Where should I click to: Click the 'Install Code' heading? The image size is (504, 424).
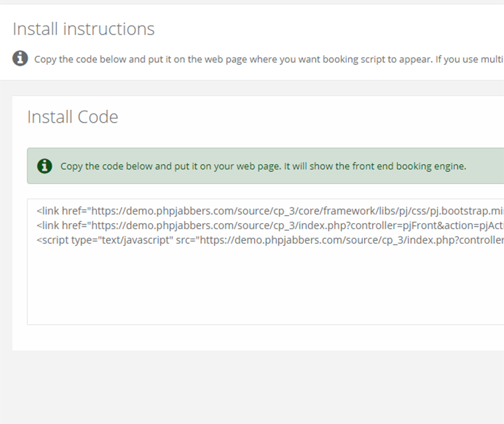pos(73,117)
